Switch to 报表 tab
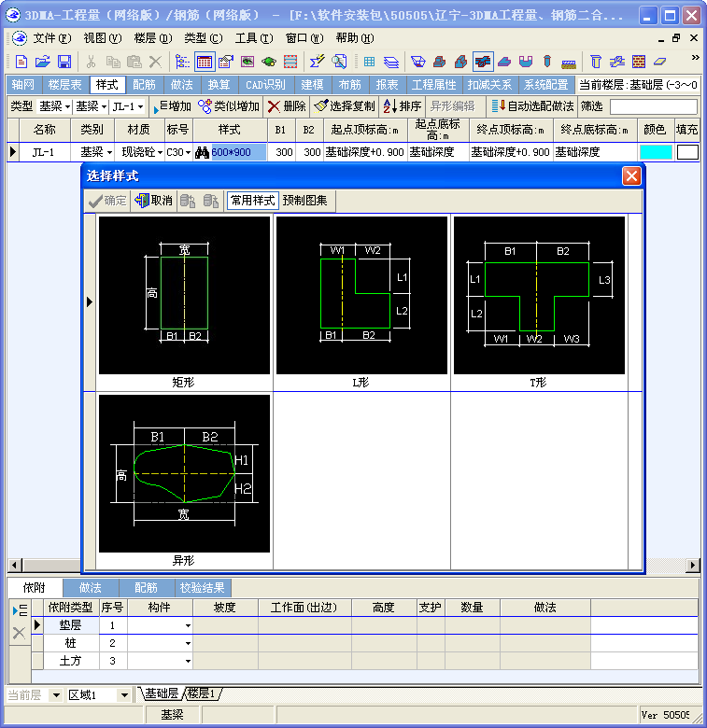This screenshot has height=728, width=707. point(387,85)
